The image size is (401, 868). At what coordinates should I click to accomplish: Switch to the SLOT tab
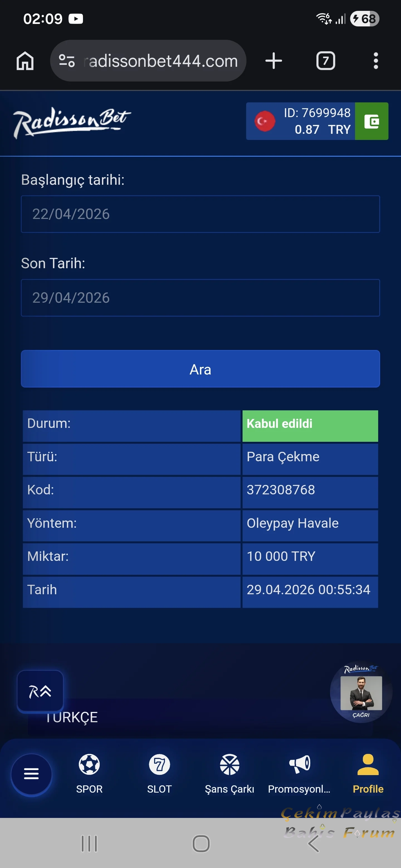[160, 773]
